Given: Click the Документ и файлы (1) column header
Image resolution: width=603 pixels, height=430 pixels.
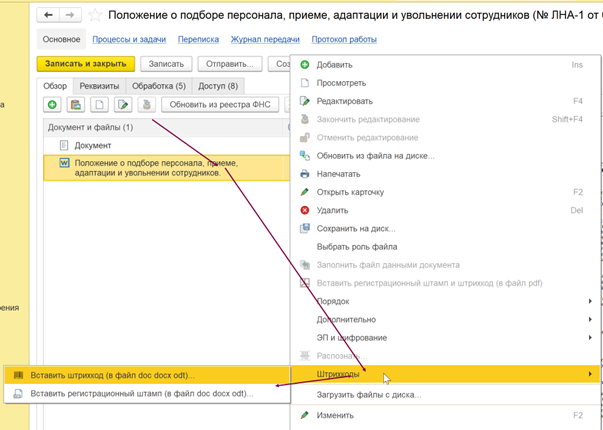Looking at the screenshot, I should (x=165, y=127).
